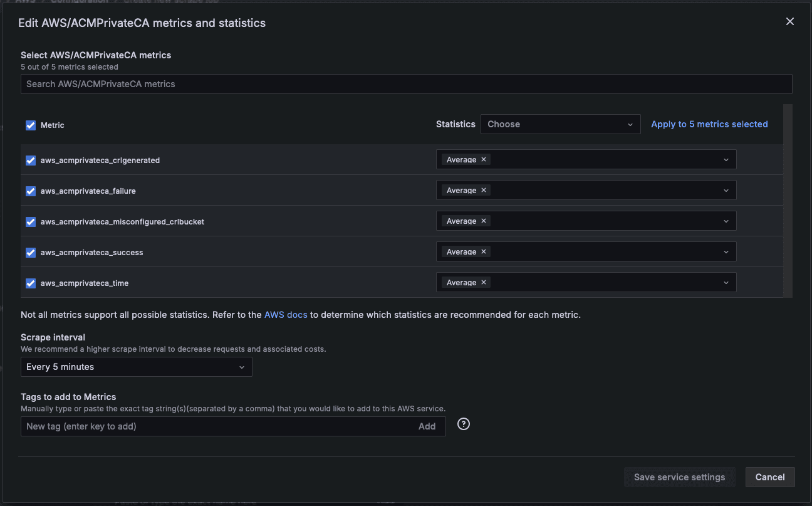812x506 pixels.
Task: Apply statistics to 5 metrics selected
Action: click(709, 124)
